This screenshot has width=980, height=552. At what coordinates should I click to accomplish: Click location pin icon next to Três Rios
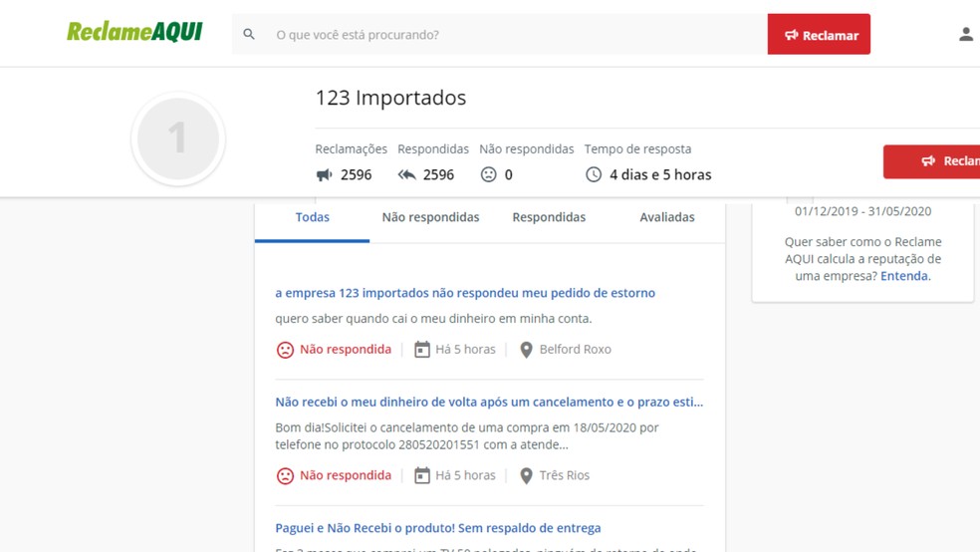click(x=526, y=475)
